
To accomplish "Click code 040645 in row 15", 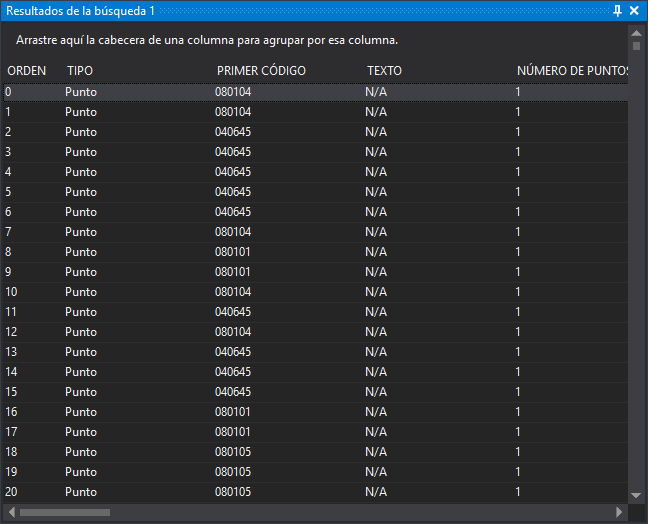I will click(233, 392).
